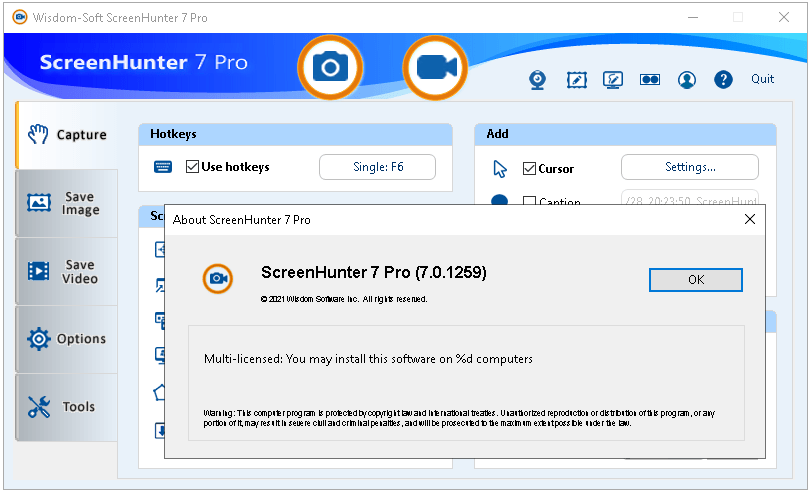This screenshot has height=492, width=810.
Task: Click the screen drawing monitor icon
Action: point(613,80)
